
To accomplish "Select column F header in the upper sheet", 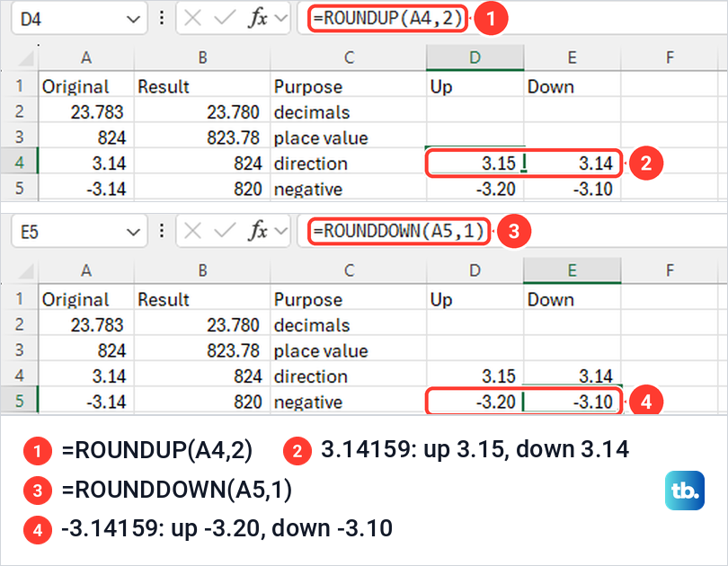I will tap(670, 58).
